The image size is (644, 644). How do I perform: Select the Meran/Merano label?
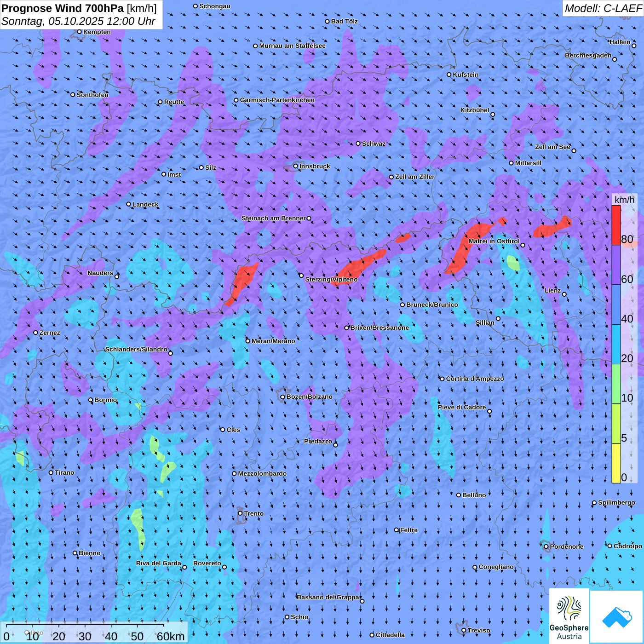click(x=273, y=341)
